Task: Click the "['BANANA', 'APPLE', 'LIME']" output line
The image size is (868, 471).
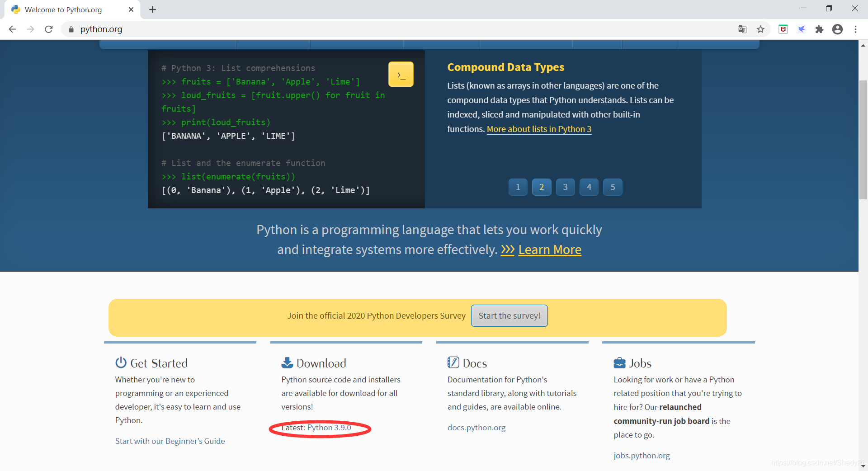Action: point(228,136)
